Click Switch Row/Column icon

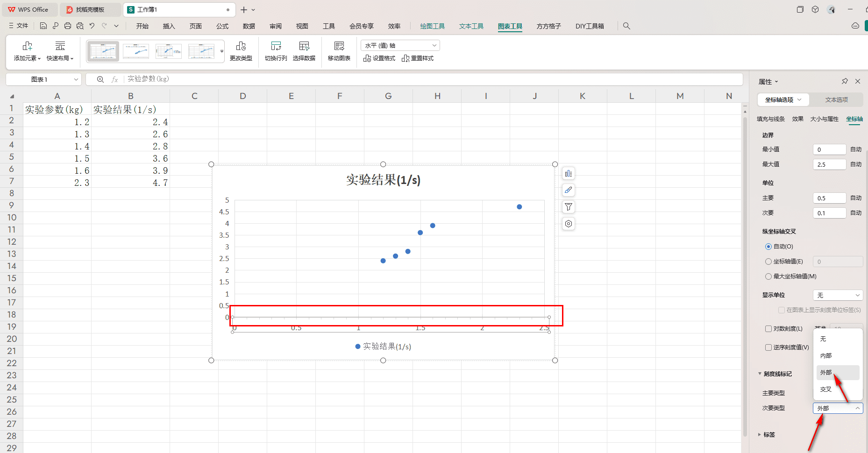(276, 51)
